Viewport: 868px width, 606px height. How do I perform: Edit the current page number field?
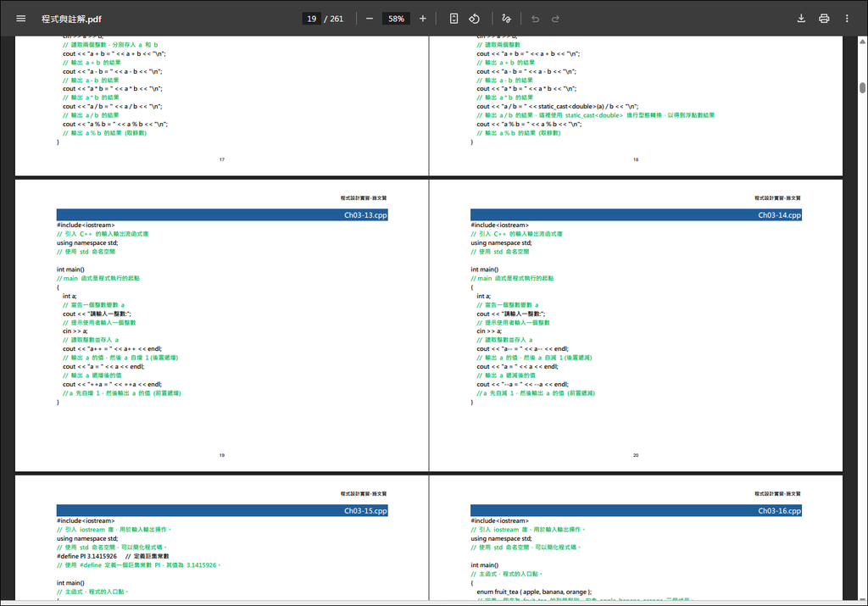(x=312, y=19)
